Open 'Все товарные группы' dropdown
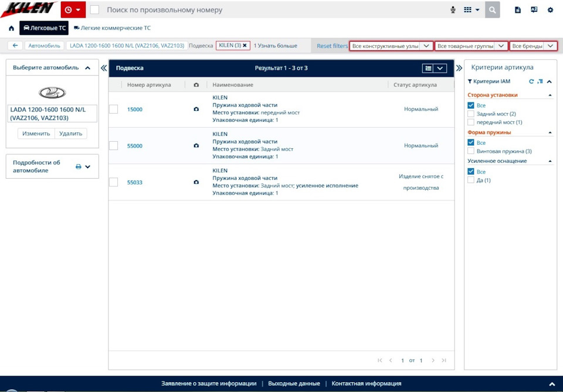563x392 pixels. point(471,46)
